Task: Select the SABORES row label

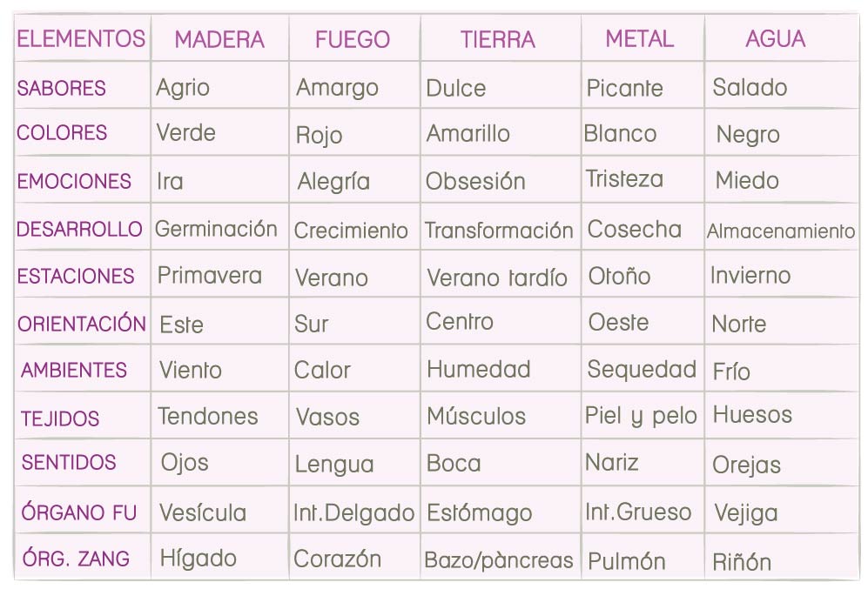Action: pyautogui.click(x=62, y=88)
